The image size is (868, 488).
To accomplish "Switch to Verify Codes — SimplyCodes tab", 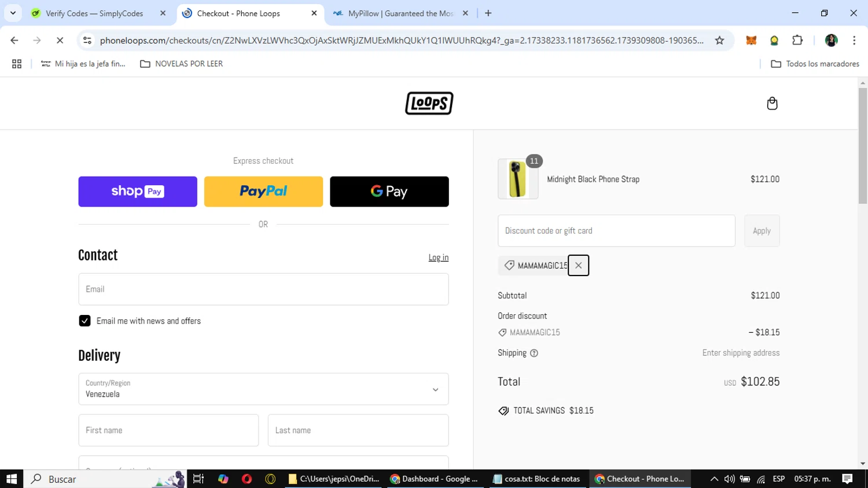I will pyautogui.click(x=94, y=13).
